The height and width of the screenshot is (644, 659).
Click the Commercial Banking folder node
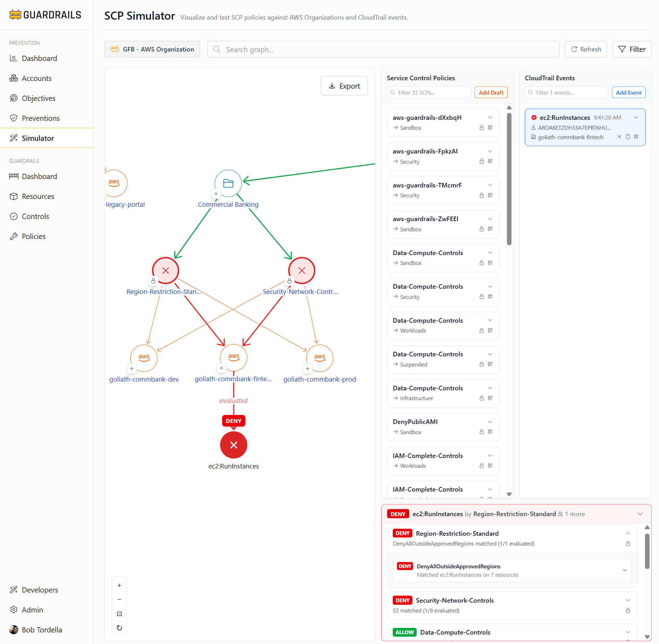(228, 183)
